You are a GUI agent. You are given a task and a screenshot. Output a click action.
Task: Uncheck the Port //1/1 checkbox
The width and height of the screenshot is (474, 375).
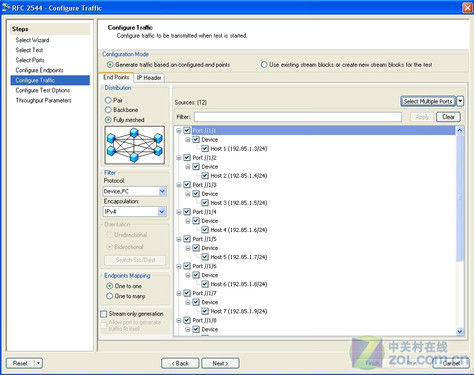click(x=187, y=130)
